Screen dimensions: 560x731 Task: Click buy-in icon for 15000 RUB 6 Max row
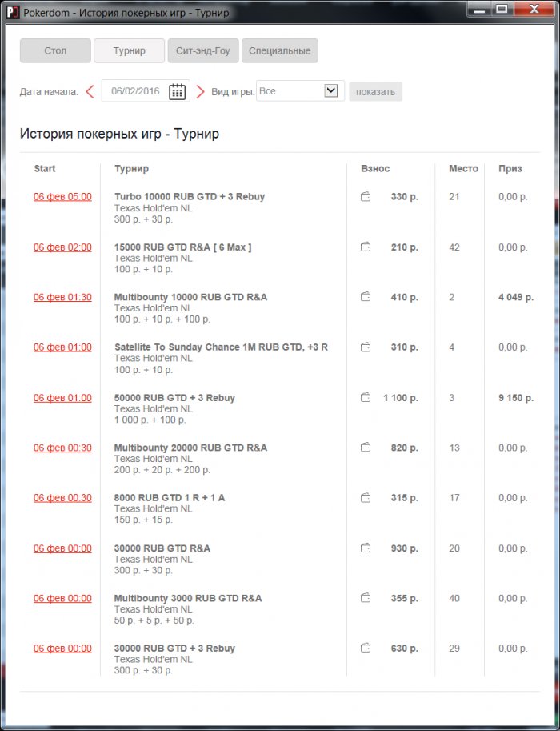pos(366,247)
